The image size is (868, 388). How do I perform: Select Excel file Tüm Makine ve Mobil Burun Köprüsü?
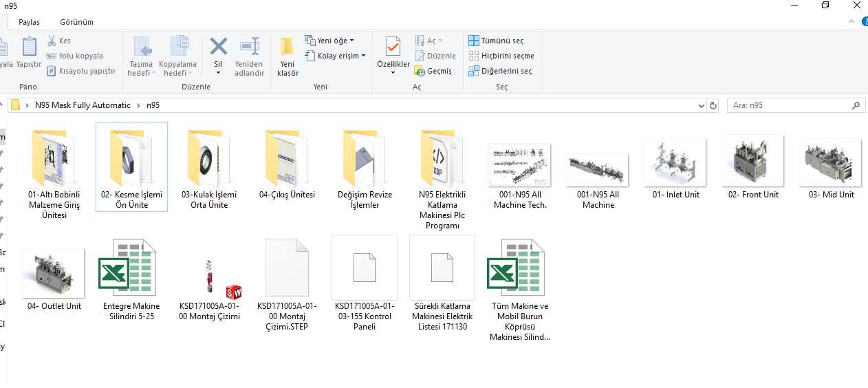pyautogui.click(x=520, y=289)
